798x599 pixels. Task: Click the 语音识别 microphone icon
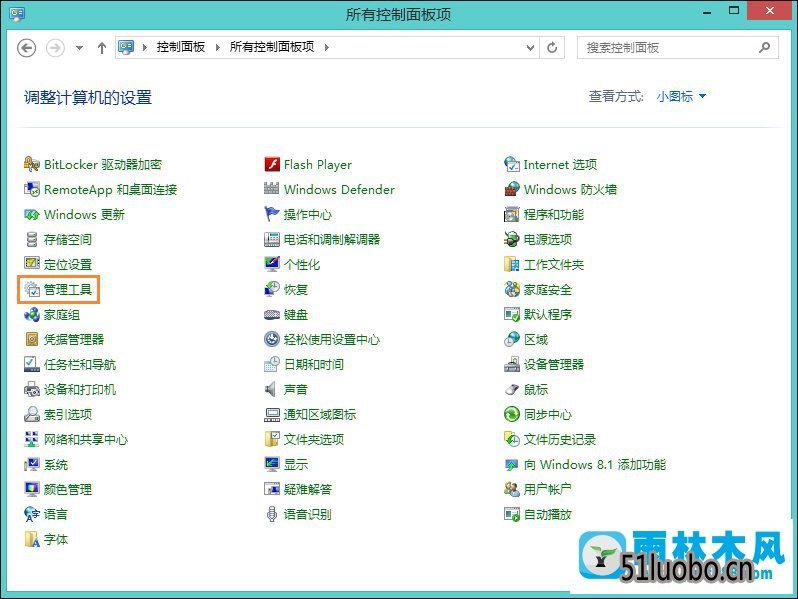[272, 514]
